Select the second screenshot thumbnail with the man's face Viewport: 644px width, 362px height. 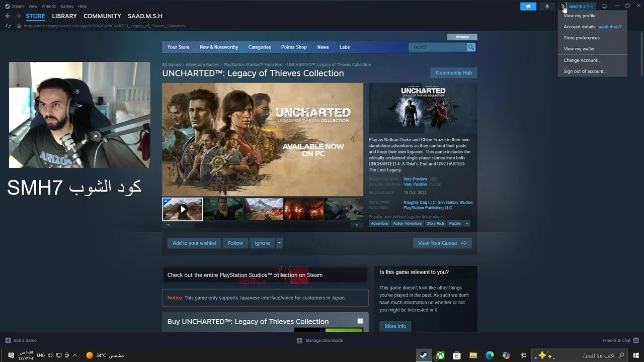[223, 209]
